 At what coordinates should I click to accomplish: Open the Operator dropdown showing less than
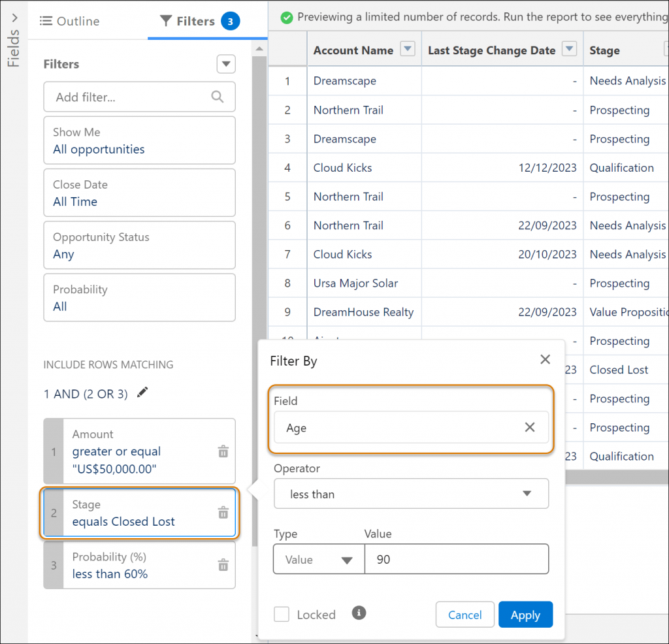point(411,494)
